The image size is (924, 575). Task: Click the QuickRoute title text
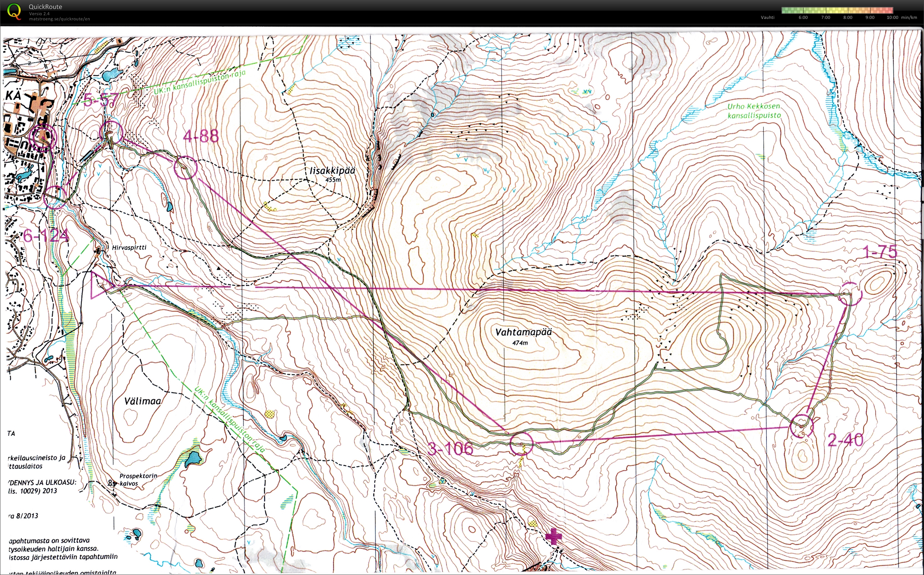pos(45,7)
